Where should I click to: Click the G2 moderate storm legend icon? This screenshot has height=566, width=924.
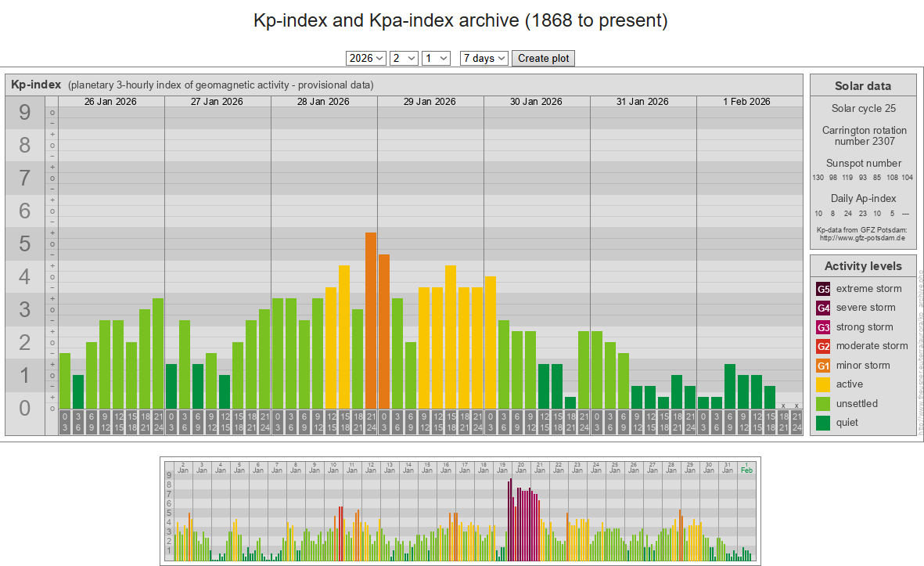(x=823, y=346)
